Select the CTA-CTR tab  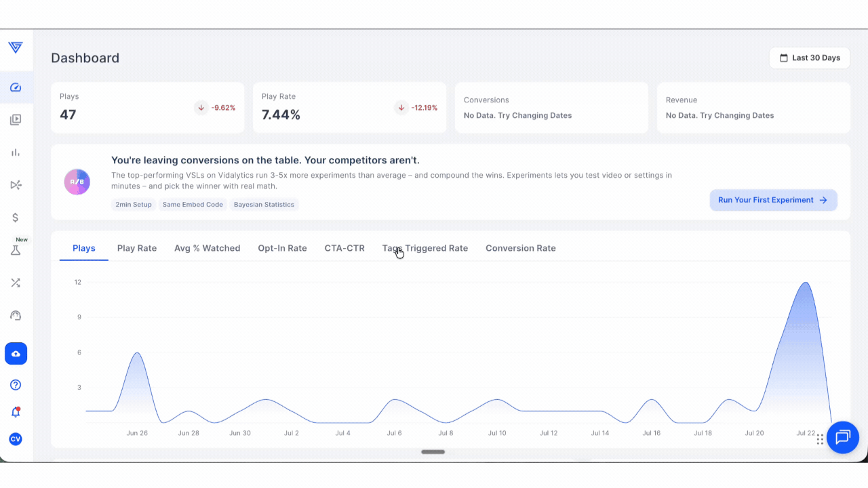344,248
